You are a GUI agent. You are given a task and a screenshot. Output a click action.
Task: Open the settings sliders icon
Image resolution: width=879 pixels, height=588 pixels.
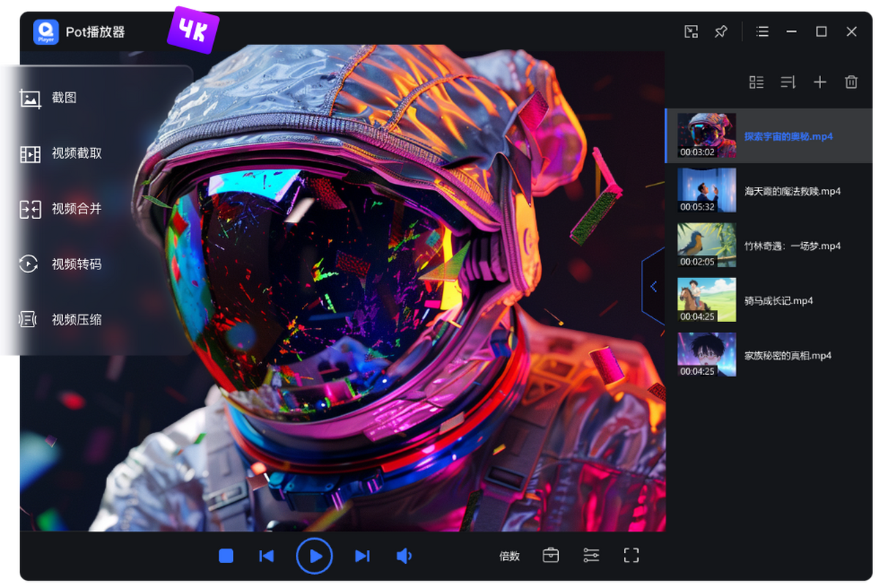click(591, 556)
